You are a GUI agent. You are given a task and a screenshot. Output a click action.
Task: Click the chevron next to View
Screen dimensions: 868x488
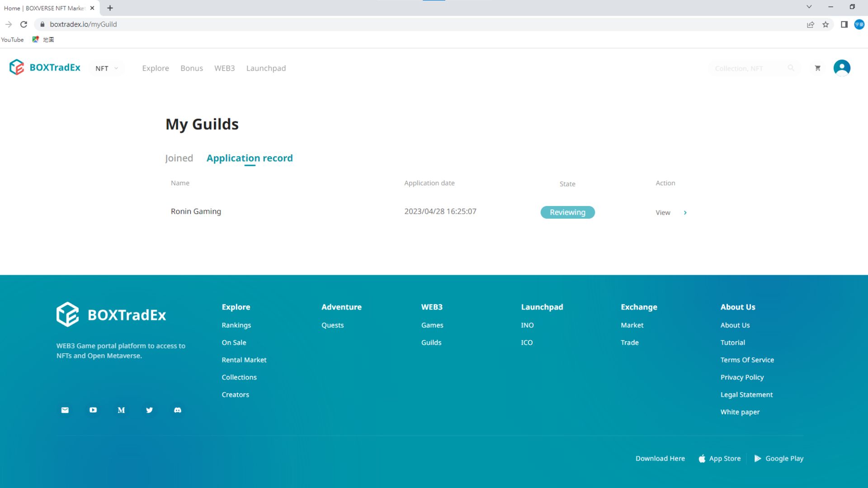(685, 213)
